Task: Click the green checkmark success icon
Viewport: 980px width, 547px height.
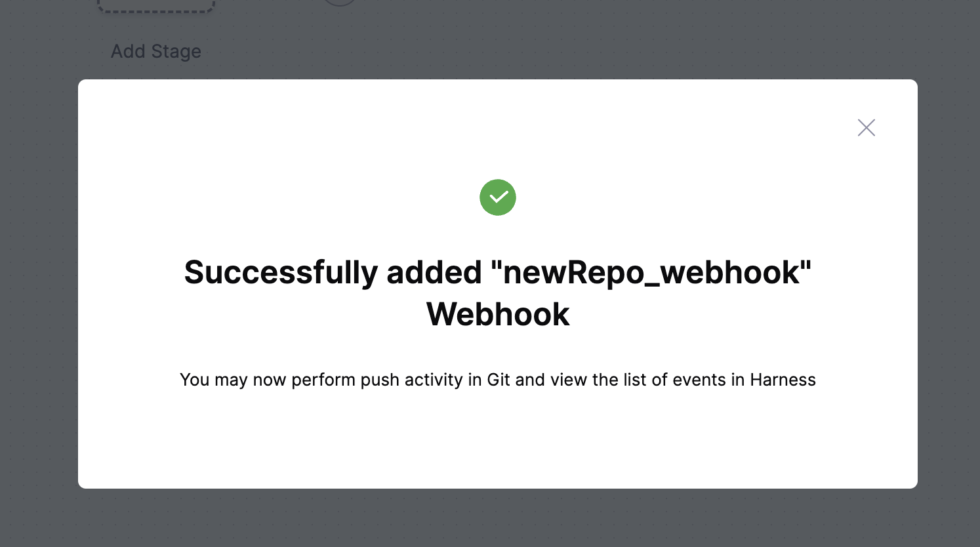Action: pos(498,197)
